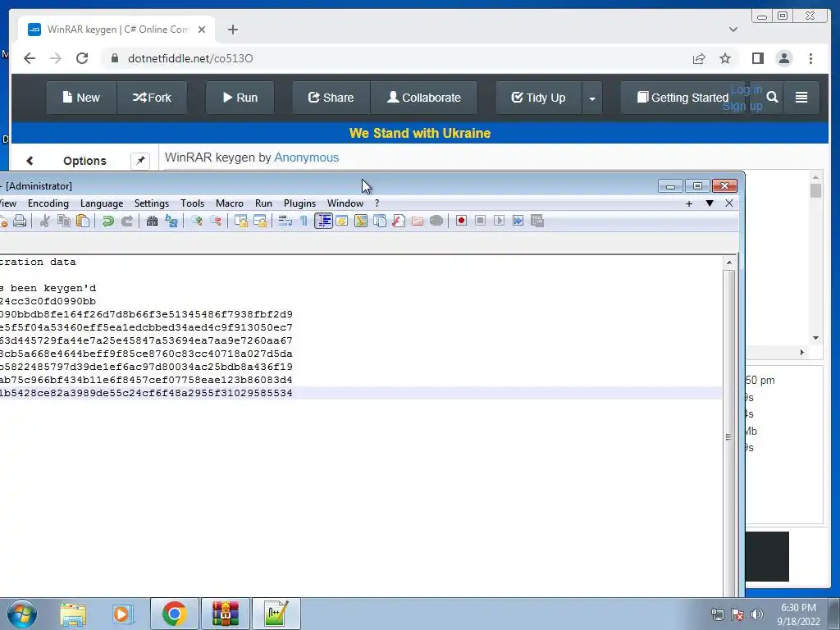Open the Define your language icon
This screenshot has width=840, height=630.
[342, 221]
